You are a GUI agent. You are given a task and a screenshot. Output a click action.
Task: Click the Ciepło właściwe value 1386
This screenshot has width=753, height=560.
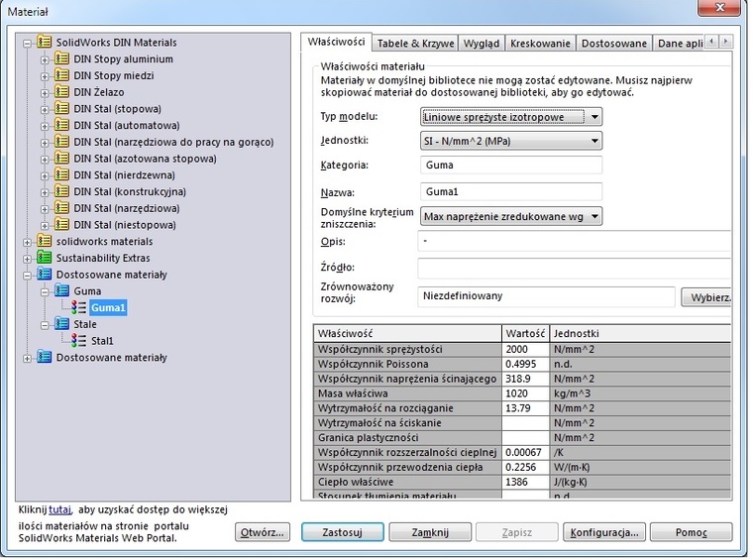pos(525,482)
